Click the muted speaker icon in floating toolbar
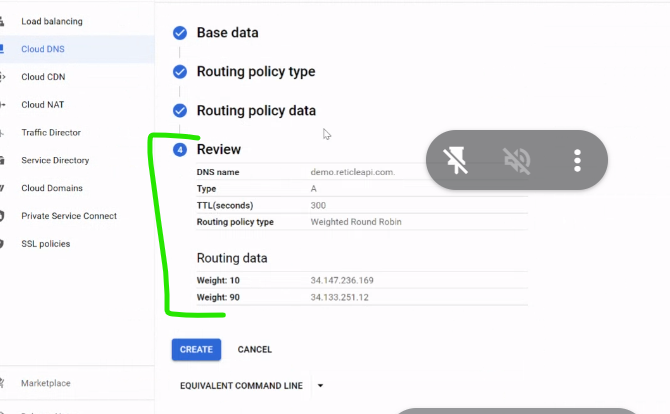670x414 pixels. [517, 161]
